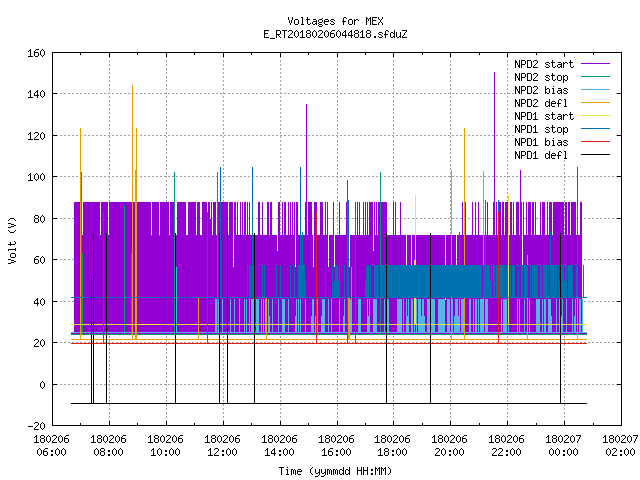Select the NPD2 stop legend entry
640x480 pixels.
541,77
